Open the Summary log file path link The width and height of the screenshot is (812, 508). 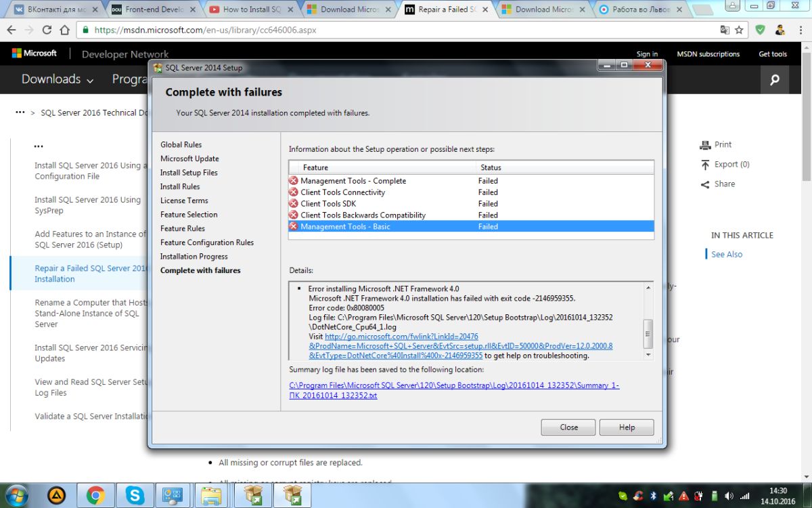tap(454, 390)
